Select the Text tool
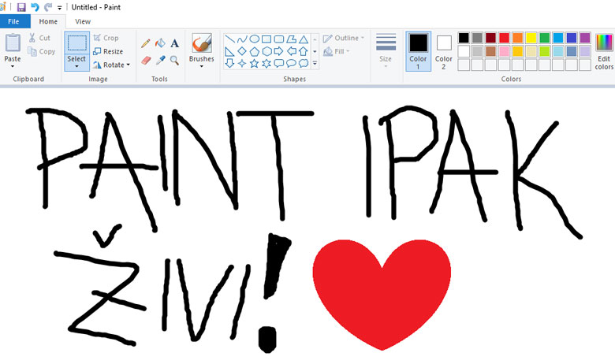This screenshot has width=615, height=364. [x=174, y=43]
